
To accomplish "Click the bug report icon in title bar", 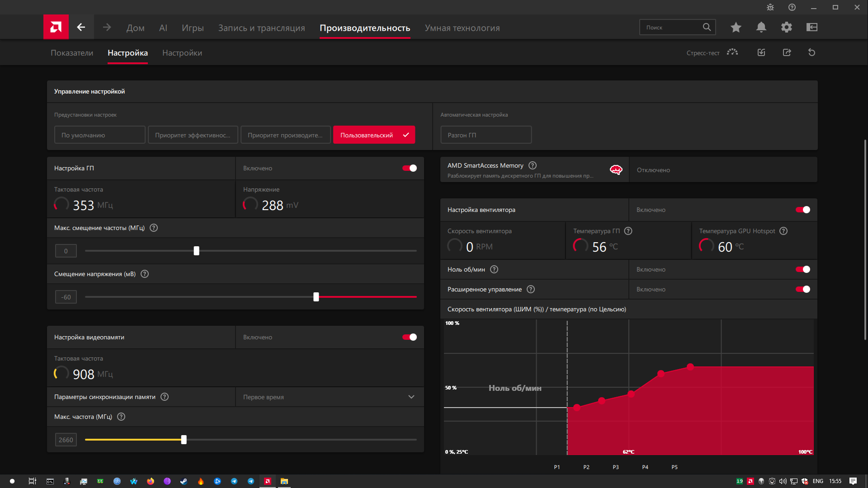I will click(770, 7).
